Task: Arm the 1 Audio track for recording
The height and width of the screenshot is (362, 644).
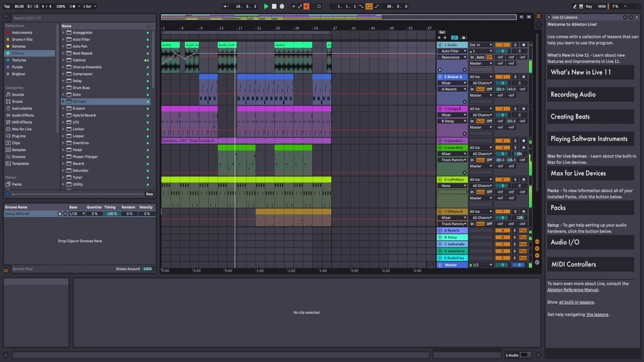Action: pos(523,45)
